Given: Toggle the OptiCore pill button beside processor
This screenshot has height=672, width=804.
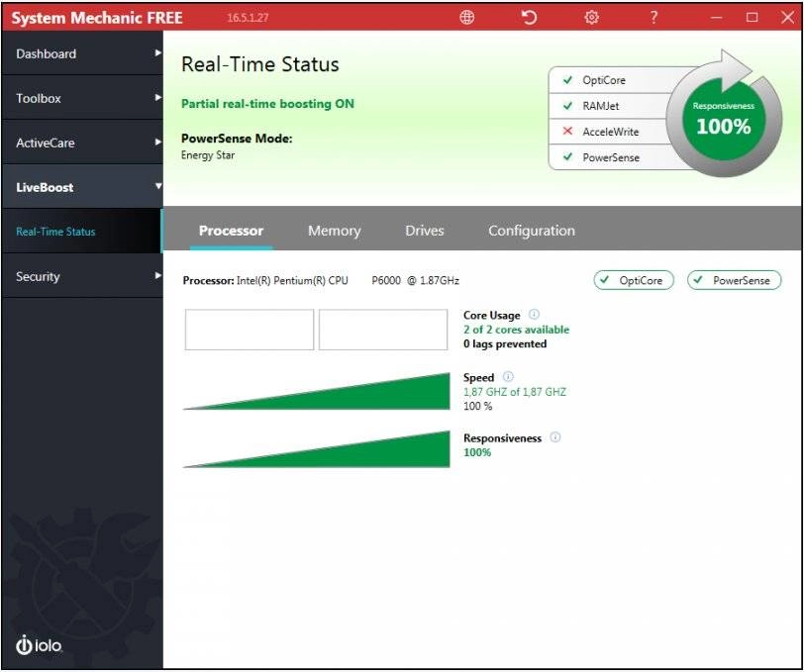Looking at the screenshot, I should tap(634, 280).
